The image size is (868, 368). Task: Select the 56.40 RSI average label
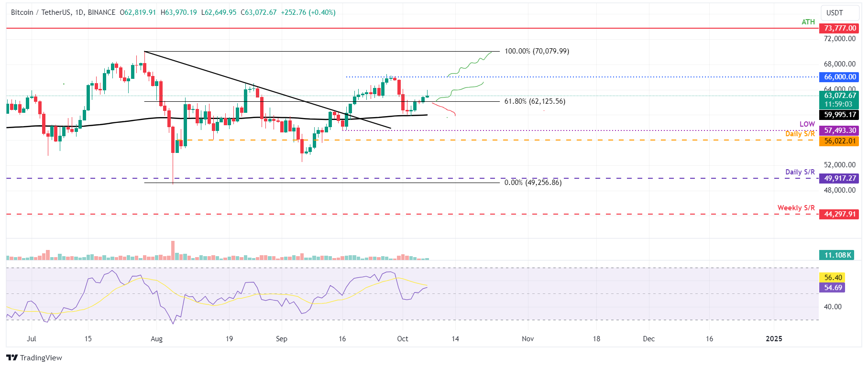tap(833, 278)
